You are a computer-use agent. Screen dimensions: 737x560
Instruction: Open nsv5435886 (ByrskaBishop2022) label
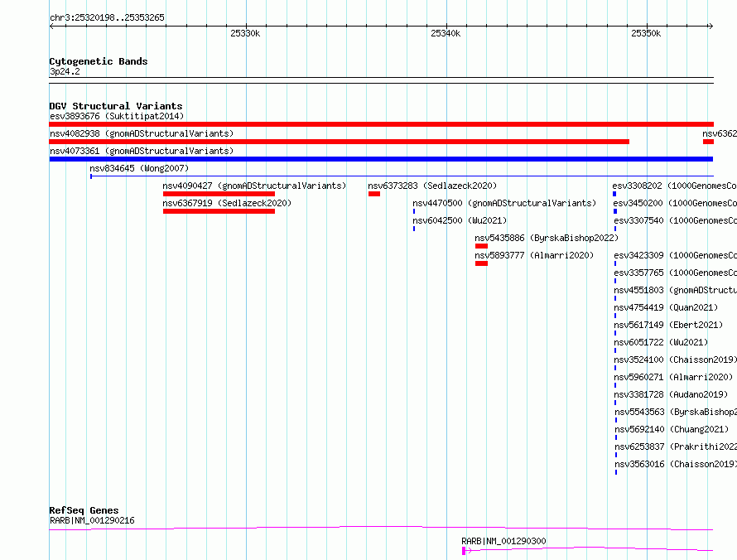point(547,238)
